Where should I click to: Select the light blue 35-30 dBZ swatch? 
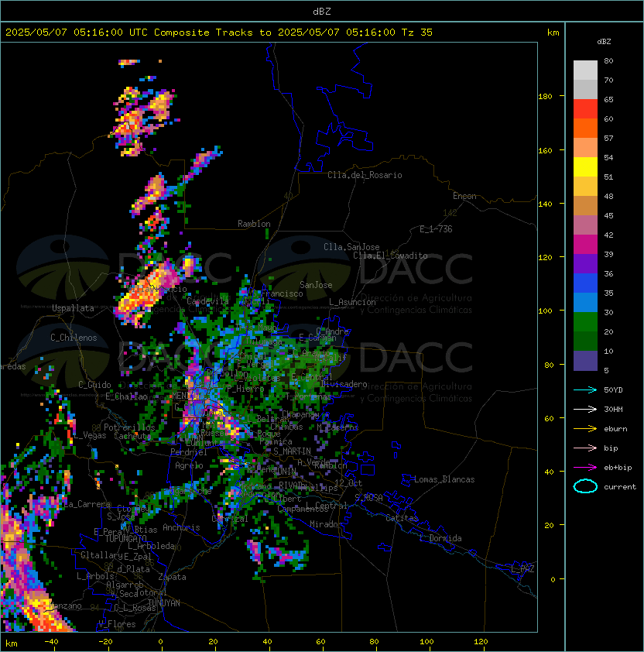[x=585, y=303]
